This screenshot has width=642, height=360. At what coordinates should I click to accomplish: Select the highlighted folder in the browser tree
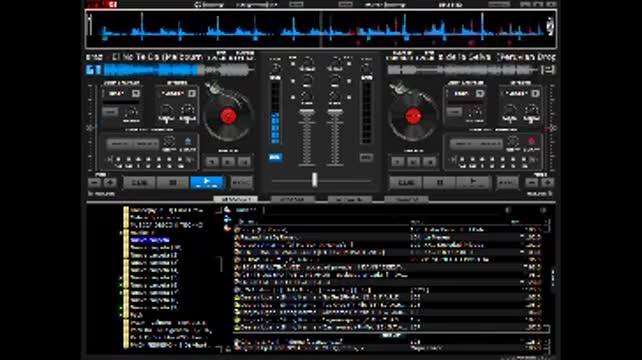pos(150,240)
